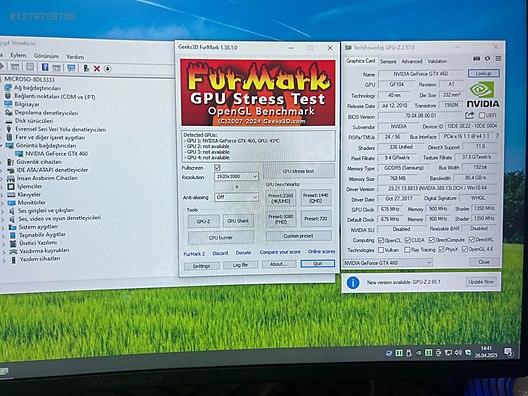
Task: Toggle the PhysX checkbox
Action: (x=441, y=250)
